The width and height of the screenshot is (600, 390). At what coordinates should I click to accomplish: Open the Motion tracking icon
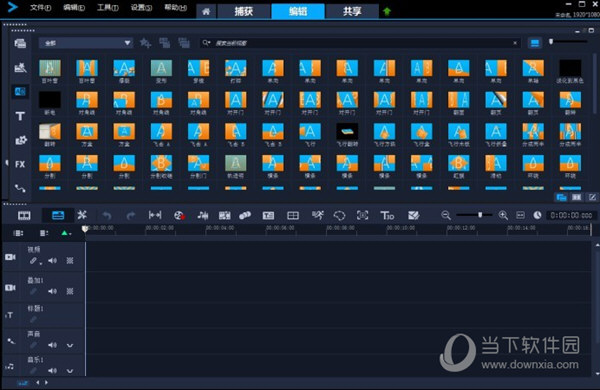click(245, 215)
